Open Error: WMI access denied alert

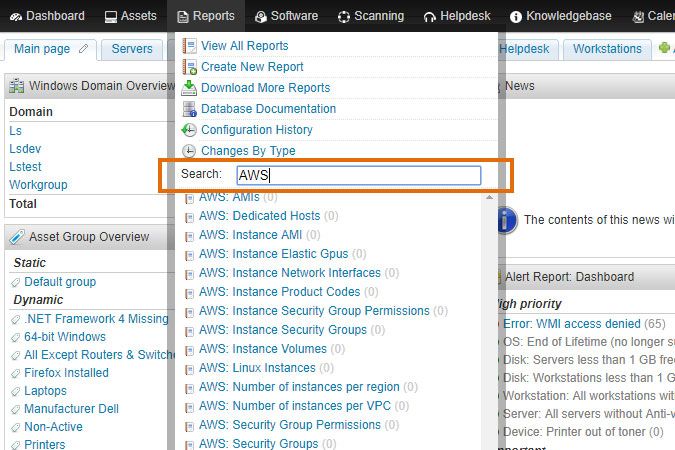[571, 324]
